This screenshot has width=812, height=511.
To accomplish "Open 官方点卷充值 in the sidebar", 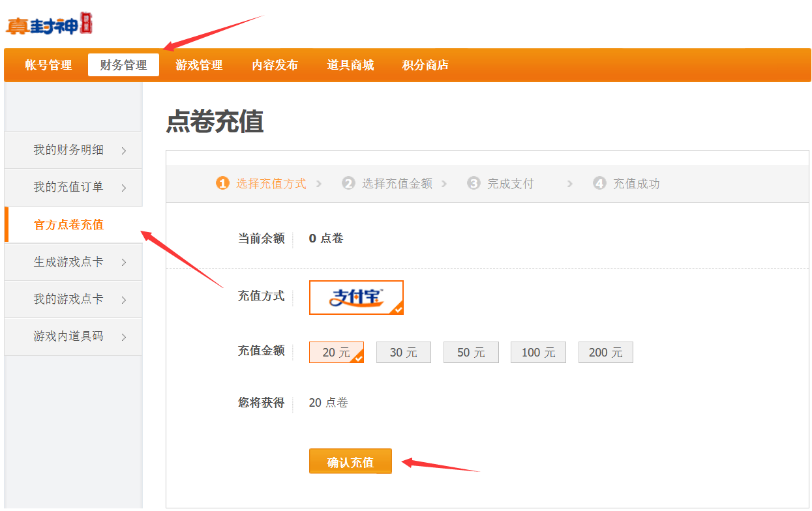I will 69,225.
